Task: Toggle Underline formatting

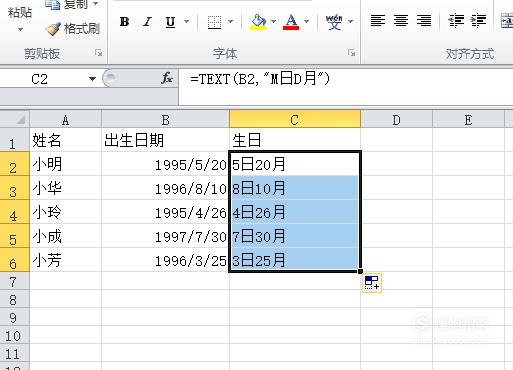Action: pyautogui.click(x=170, y=22)
